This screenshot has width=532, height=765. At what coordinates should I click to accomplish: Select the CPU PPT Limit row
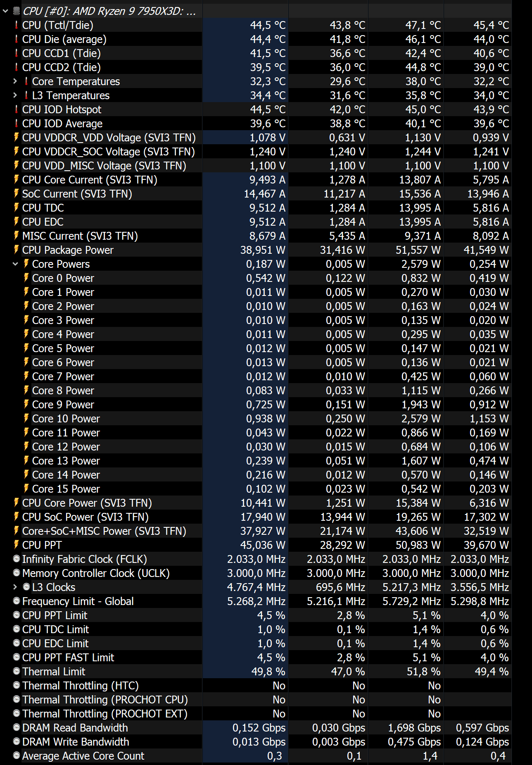256,615
